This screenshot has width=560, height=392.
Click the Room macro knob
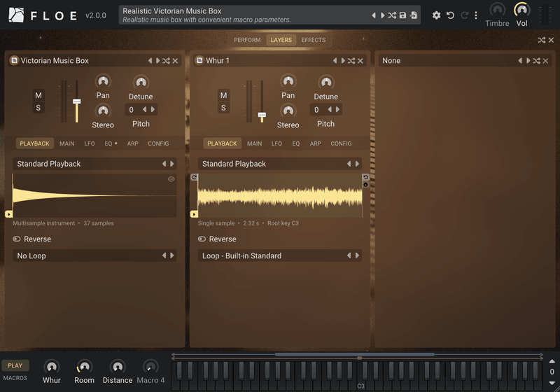point(84,367)
